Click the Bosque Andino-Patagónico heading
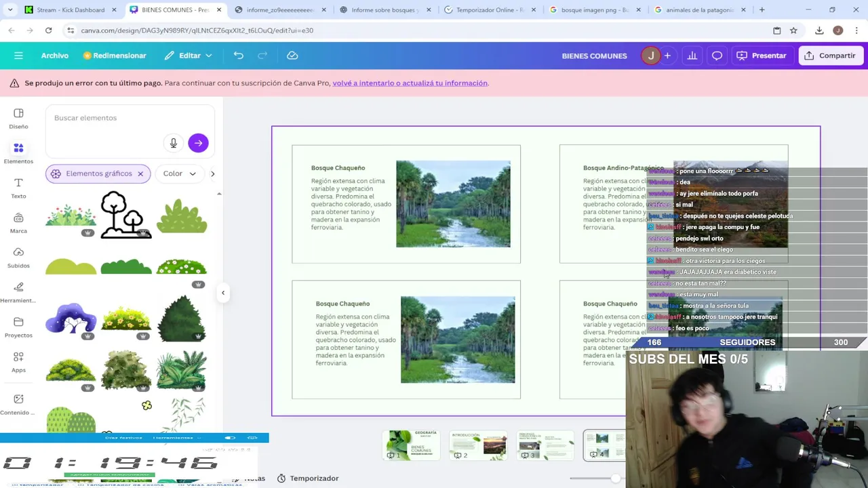Image resolution: width=868 pixels, height=488 pixels. click(623, 168)
